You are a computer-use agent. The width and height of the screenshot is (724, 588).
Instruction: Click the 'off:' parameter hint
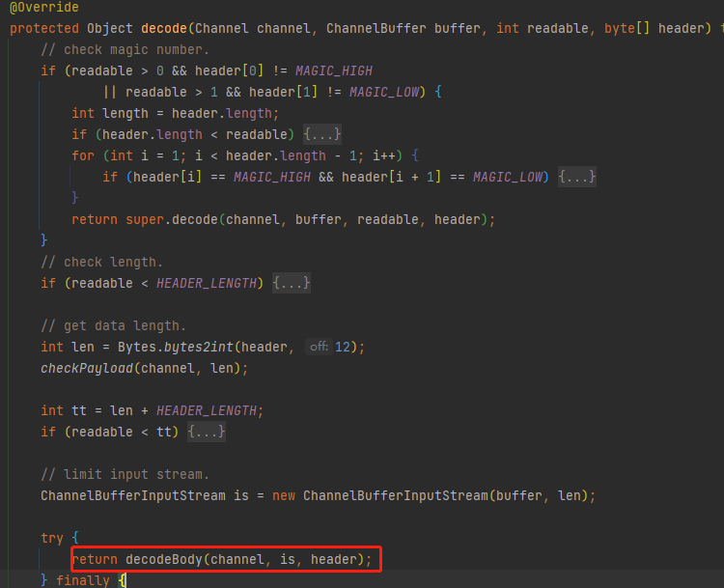pos(319,347)
